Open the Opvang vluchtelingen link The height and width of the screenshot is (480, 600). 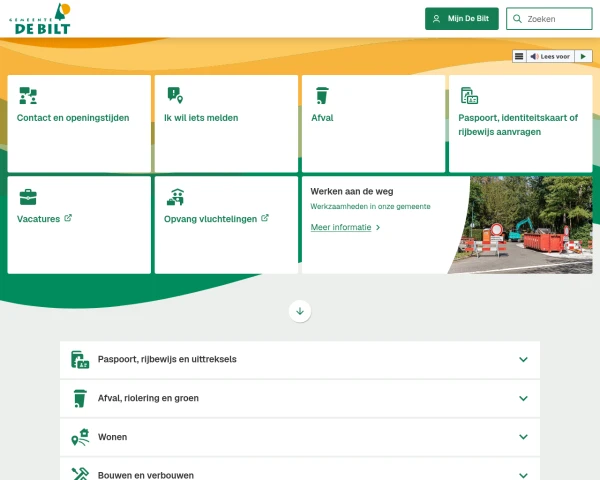coord(210,219)
